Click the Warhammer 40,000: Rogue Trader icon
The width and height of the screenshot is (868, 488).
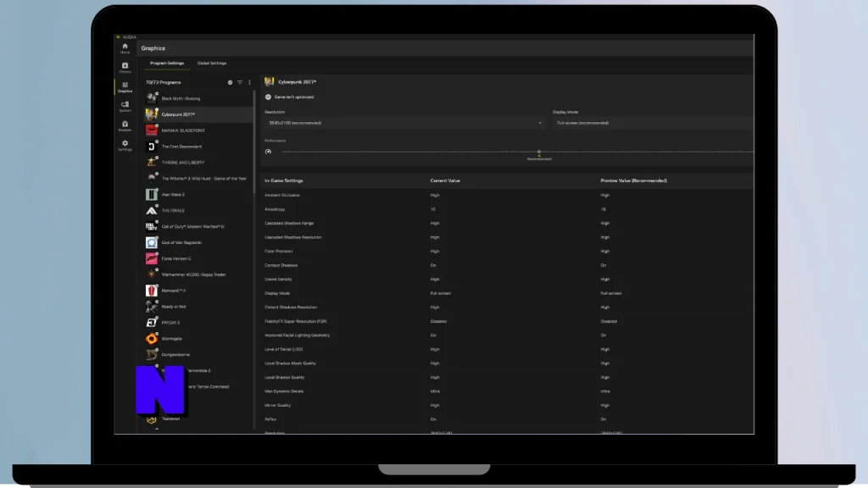click(151, 274)
